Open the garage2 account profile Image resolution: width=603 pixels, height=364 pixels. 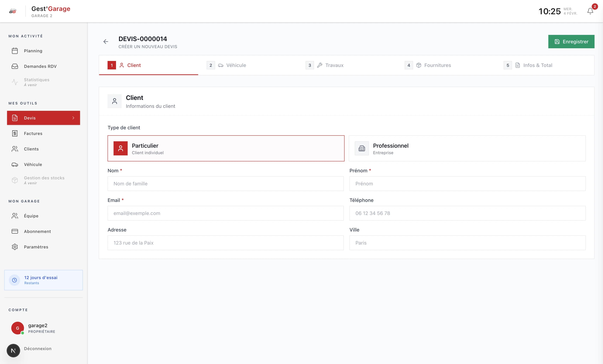pyautogui.click(x=38, y=328)
